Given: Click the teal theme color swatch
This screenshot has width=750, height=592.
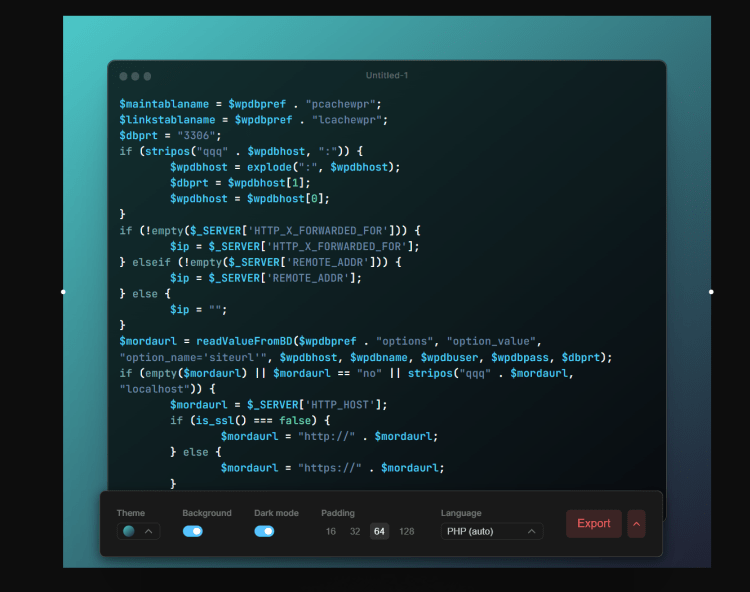Looking at the screenshot, I should pyautogui.click(x=129, y=531).
